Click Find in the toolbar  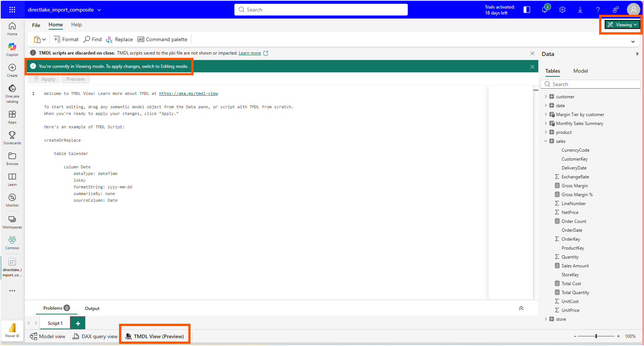(93, 39)
